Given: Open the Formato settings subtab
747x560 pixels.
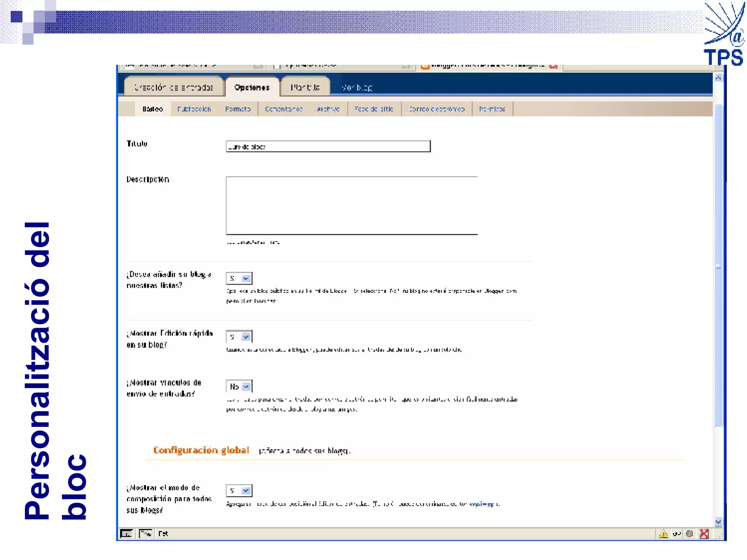Looking at the screenshot, I should point(237,109).
